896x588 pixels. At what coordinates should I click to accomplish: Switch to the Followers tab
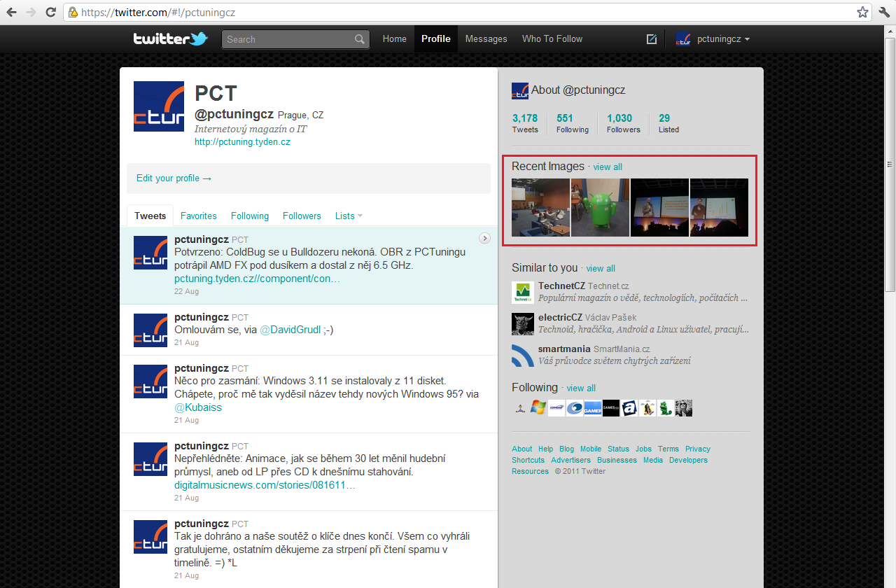[x=302, y=216]
